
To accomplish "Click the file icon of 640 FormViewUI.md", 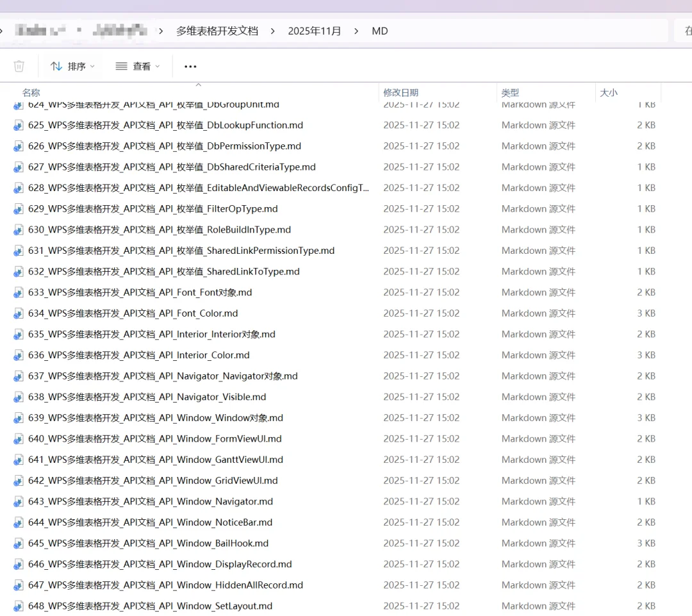I will 18,439.
